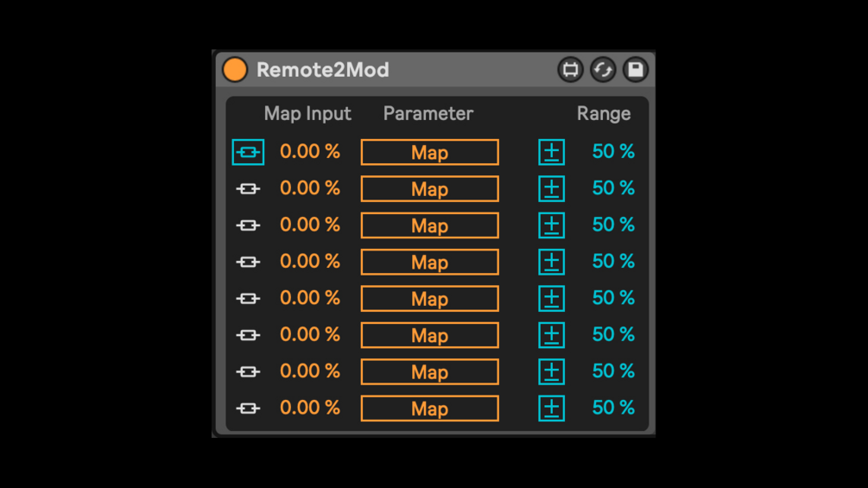Click the eighth row map input icon

click(248, 408)
